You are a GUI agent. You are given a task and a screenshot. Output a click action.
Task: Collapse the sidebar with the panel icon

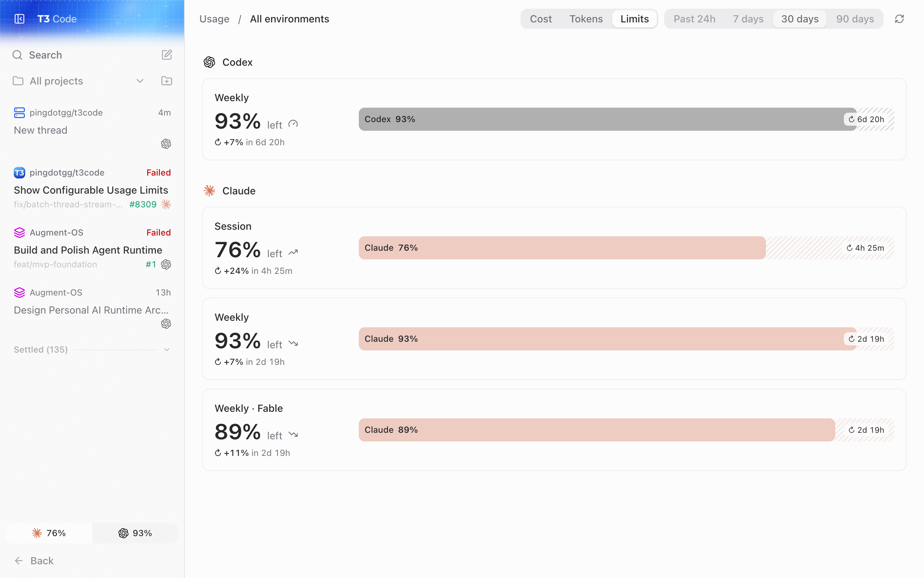pyautogui.click(x=19, y=19)
